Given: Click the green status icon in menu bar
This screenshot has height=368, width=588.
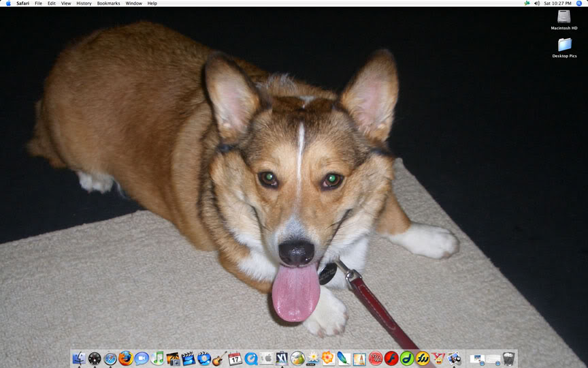Looking at the screenshot, I should click(527, 3).
